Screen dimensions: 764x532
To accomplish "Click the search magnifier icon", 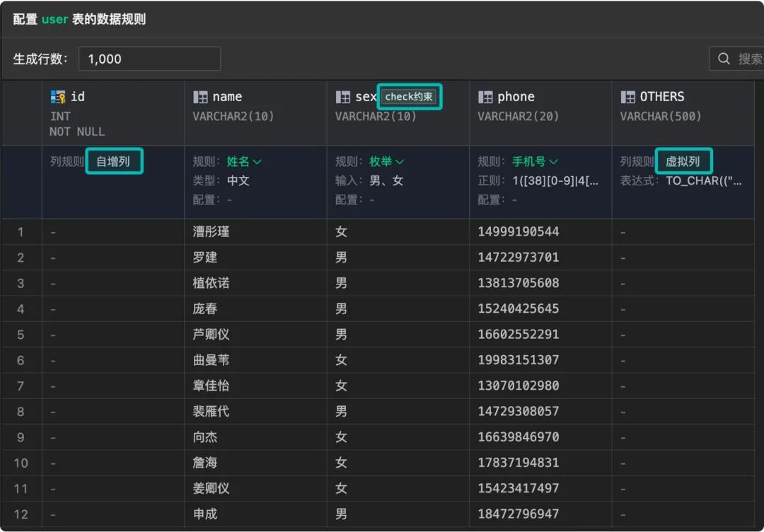I will point(724,59).
